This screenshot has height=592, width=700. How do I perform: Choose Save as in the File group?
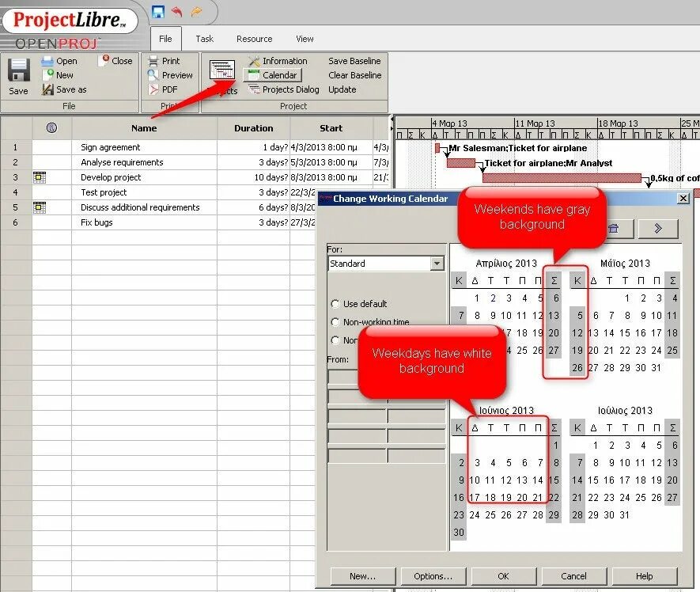coord(64,89)
